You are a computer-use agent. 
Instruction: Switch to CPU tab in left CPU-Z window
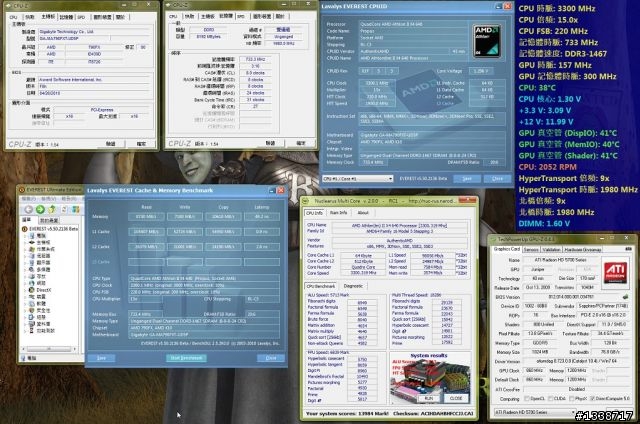13,17
